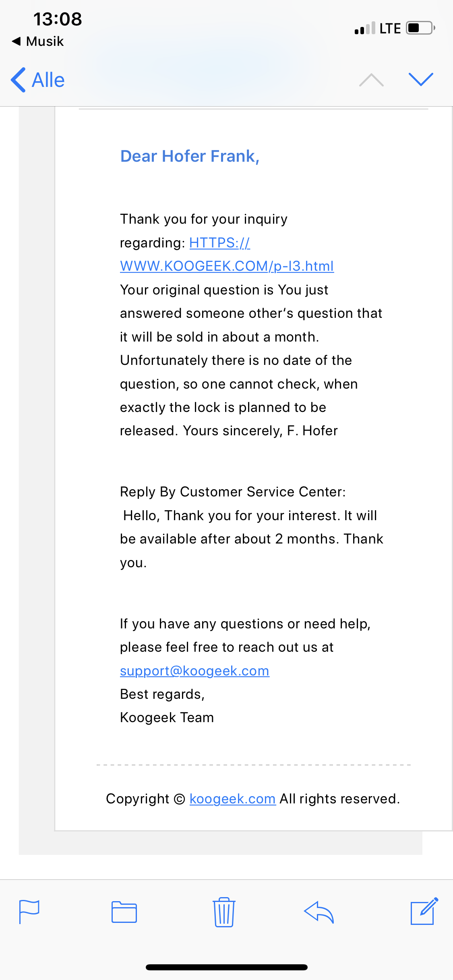Tap the home indicator bar
The width and height of the screenshot is (453, 980).
pyautogui.click(x=227, y=967)
